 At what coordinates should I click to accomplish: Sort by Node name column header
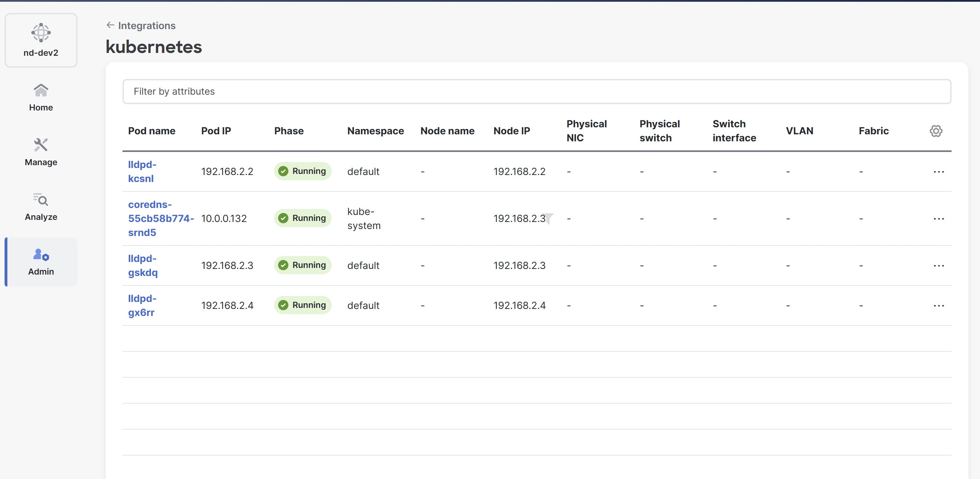(x=448, y=131)
